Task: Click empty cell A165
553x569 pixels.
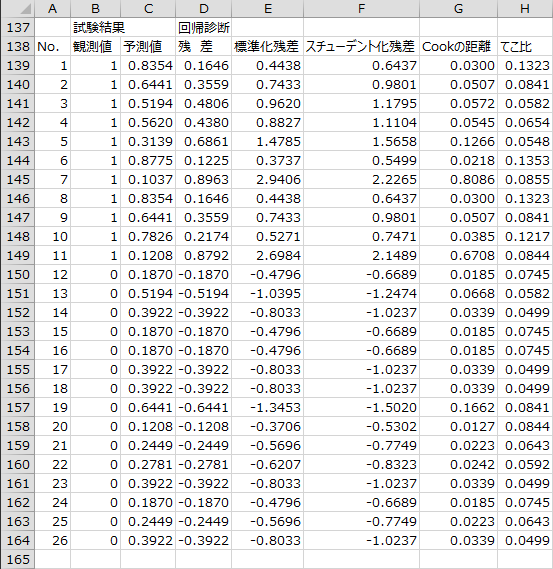Action: click(x=53, y=559)
